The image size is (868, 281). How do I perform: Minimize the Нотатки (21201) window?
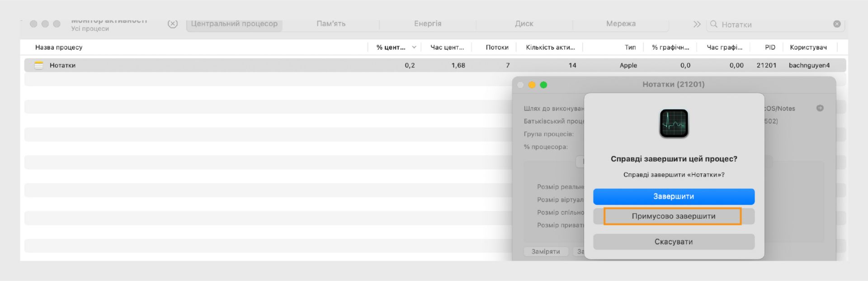[532, 85]
